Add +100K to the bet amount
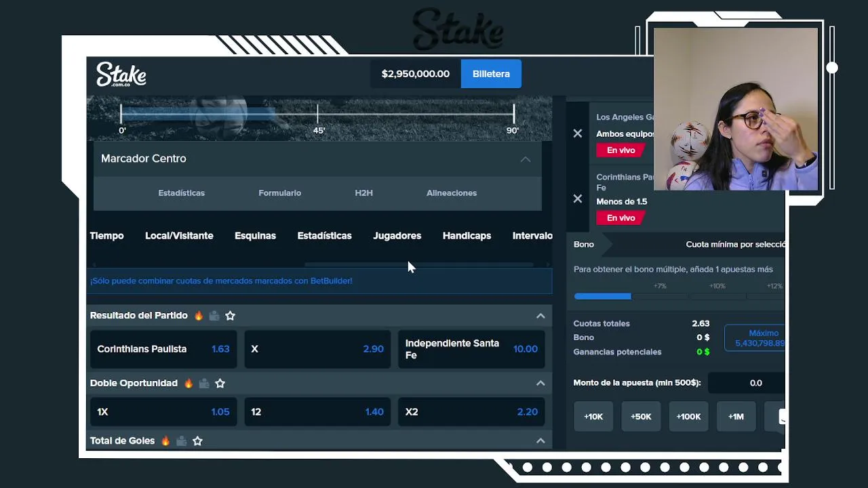This screenshot has height=488, width=868. tap(688, 417)
